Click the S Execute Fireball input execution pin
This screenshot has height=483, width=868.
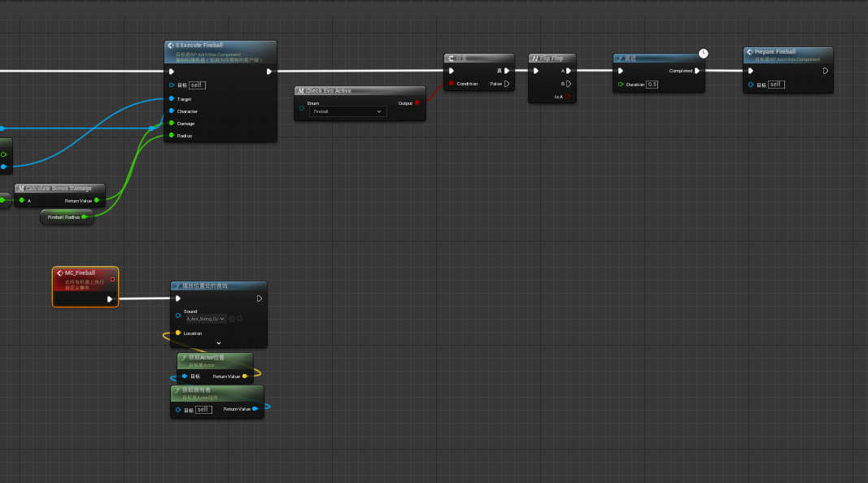[x=172, y=72]
